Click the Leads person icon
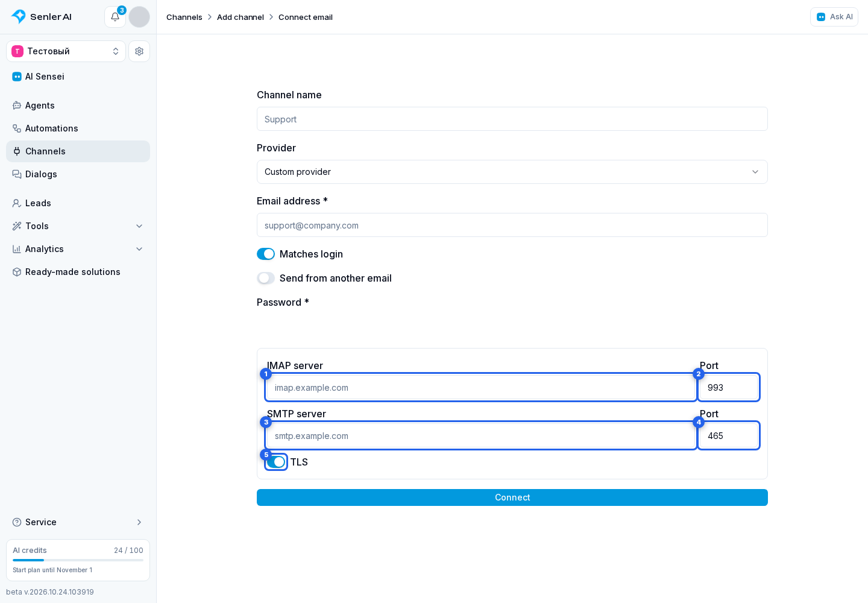Viewport: 868px width, 603px height. [17, 203]
